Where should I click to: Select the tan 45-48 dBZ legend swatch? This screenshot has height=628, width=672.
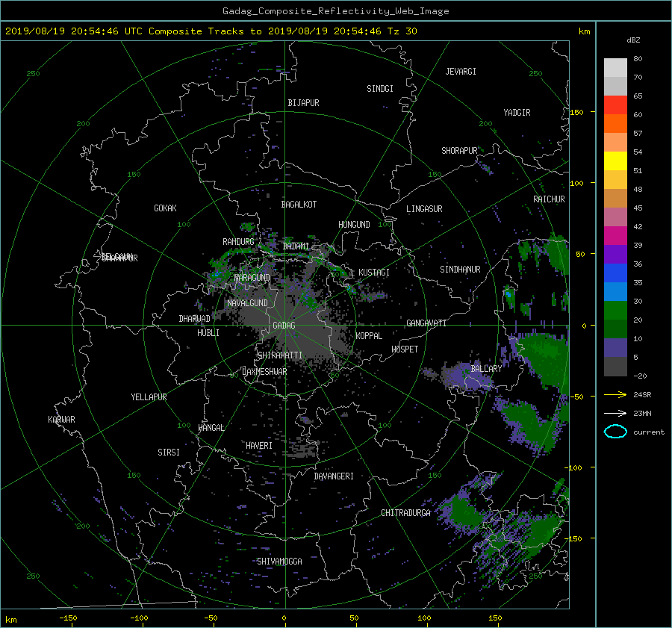coord(615,198)
